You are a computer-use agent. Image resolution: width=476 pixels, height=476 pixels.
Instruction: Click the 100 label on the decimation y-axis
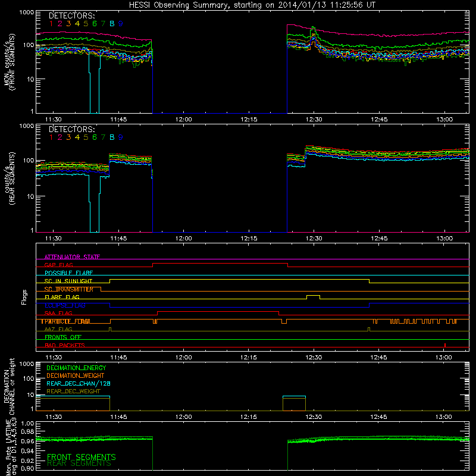(x=29, y=378)
